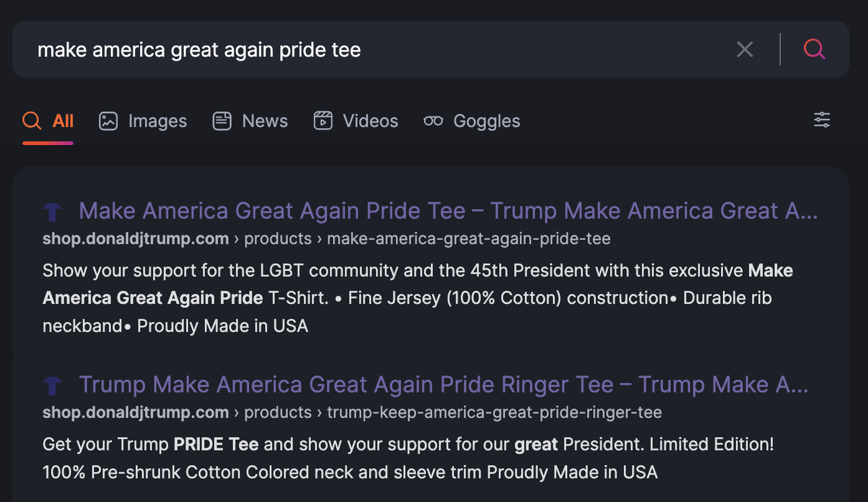Click the t-shirt favicon of the first result
Viewport: 868px width, 502px height.
click(52, 212)
